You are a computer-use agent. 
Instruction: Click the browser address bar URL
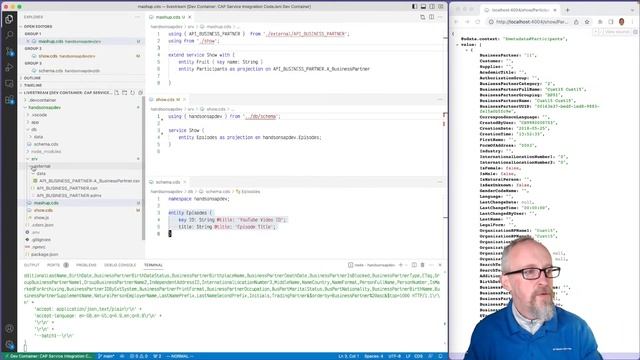[x=531, y=22]
